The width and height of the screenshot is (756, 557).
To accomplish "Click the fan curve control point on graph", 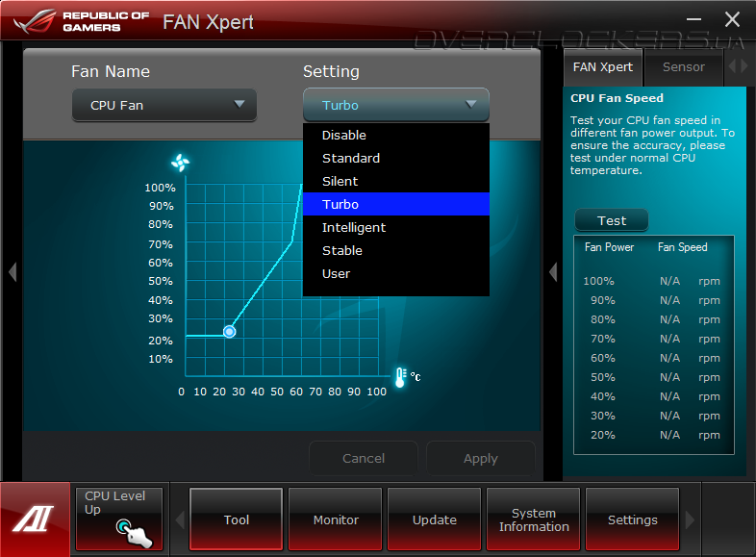I will point(230,332).
